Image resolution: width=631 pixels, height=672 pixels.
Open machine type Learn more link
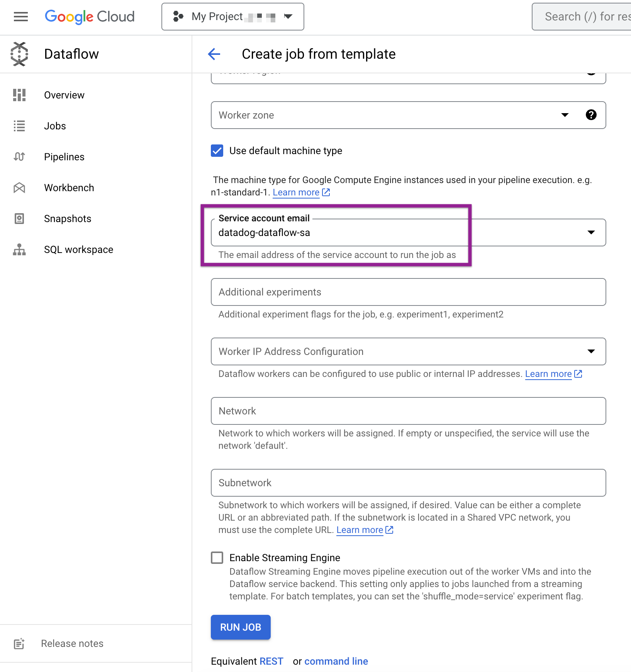click(x=296, y=192)
